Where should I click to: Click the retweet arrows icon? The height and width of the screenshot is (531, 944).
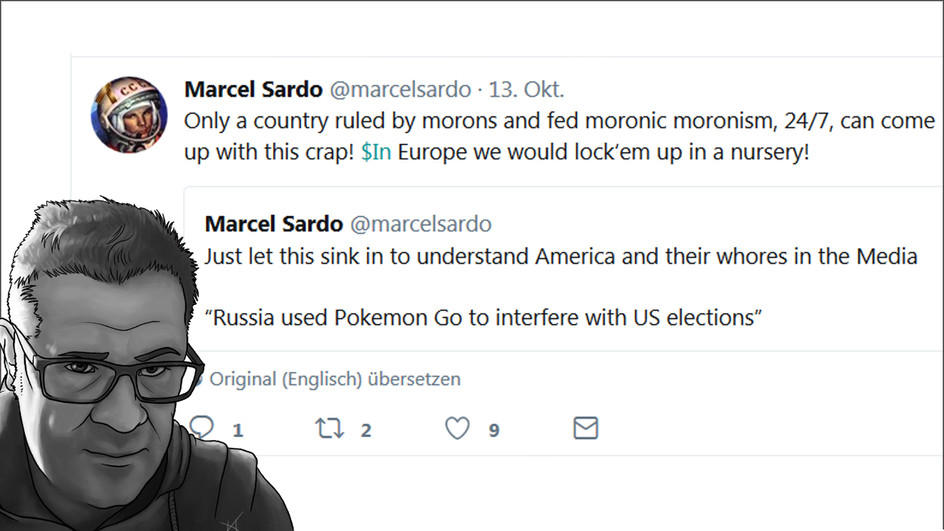tap(329, 429)
